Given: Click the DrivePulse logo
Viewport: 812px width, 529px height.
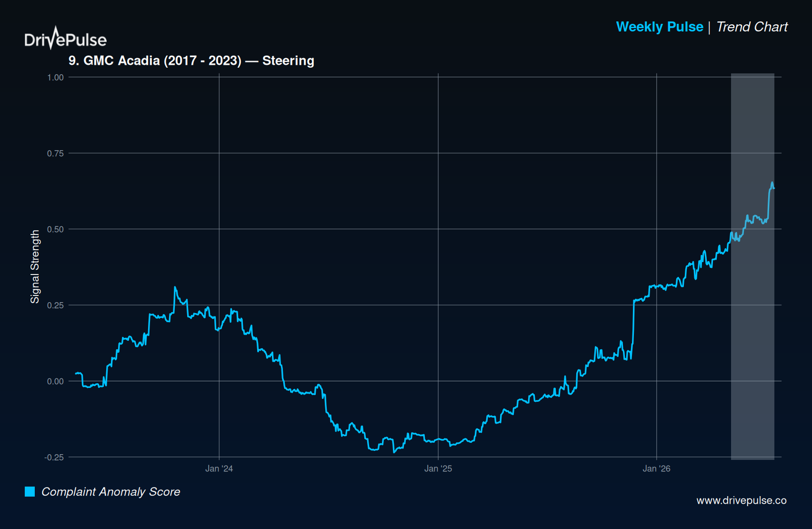Looking at the screenshot, I should coord(65,38).
